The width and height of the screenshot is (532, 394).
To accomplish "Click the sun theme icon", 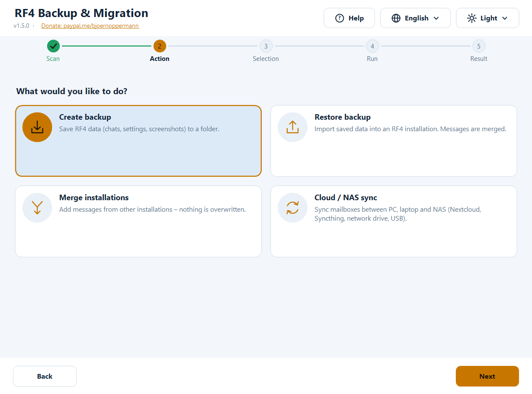I will tap(472, 18).
